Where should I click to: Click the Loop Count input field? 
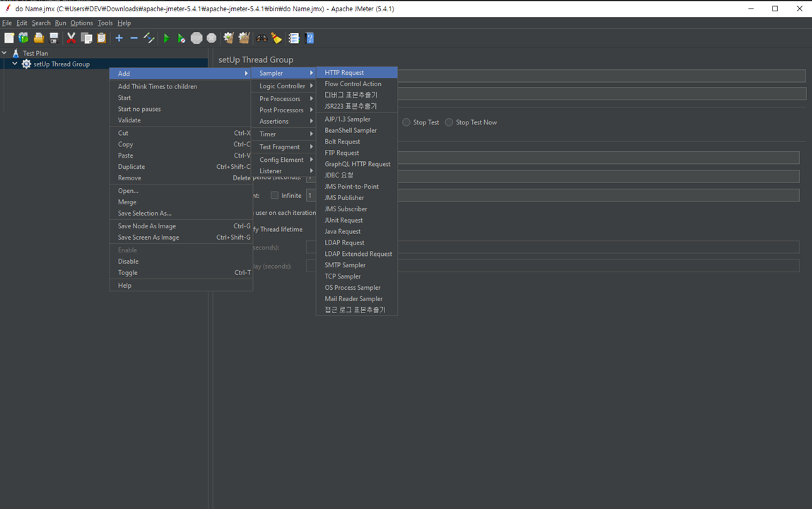coord(553,195)
